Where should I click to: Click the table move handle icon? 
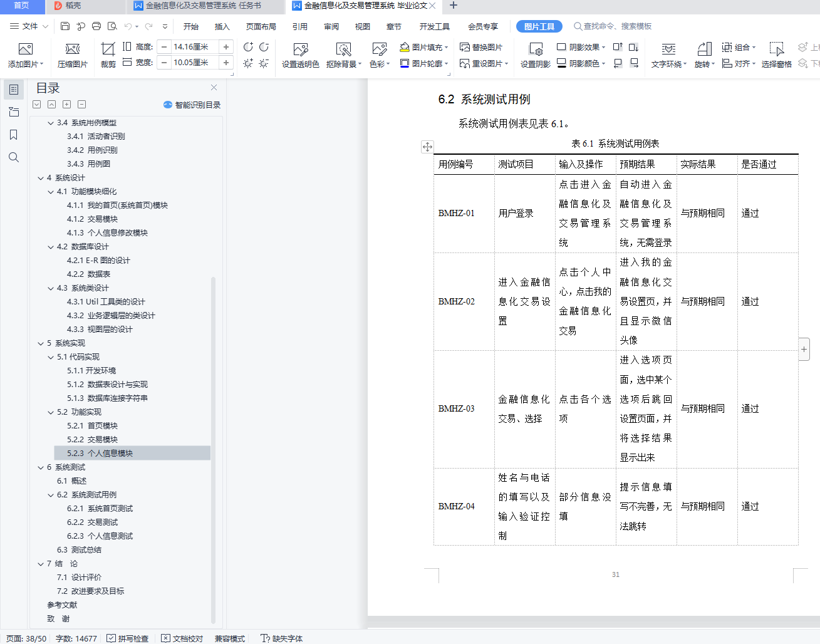[x=427, y=147]
